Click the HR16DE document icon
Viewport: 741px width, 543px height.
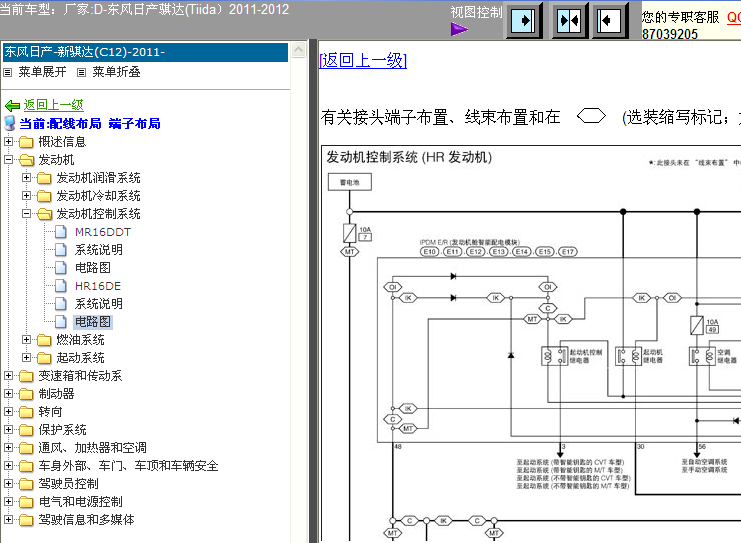60,286
